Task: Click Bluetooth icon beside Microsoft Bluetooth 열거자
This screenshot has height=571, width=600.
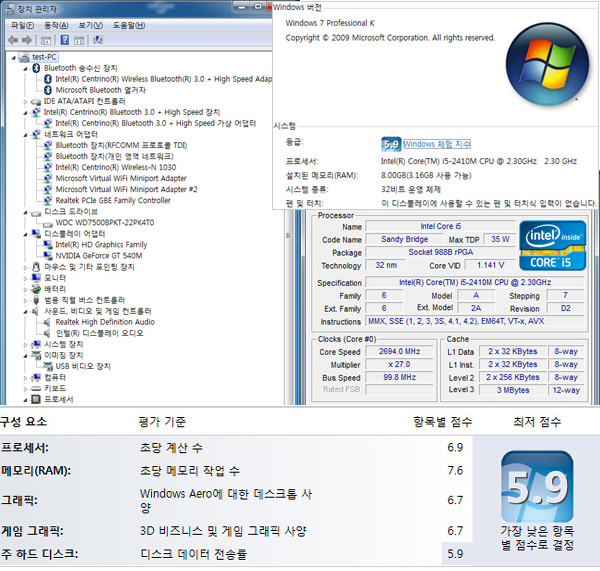Action: point(48,90)
